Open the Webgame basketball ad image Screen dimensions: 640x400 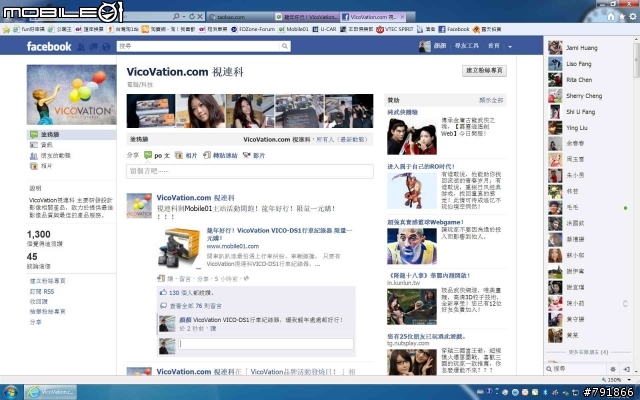412,246
